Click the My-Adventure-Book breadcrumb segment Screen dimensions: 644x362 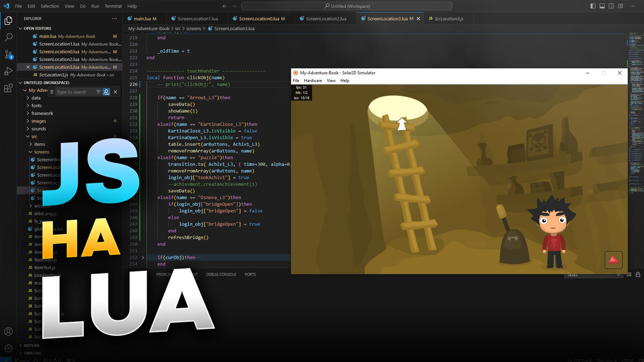(x=149, y=28)
